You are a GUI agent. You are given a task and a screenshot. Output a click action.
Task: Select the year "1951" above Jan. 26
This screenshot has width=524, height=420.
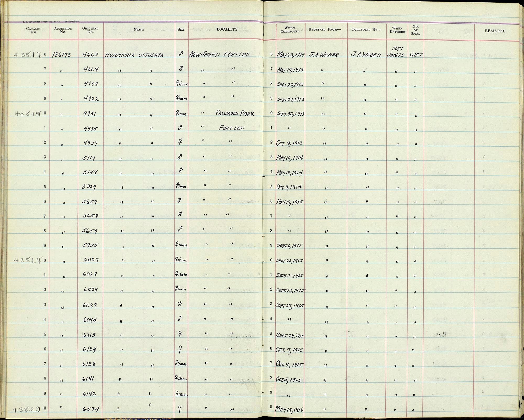pyautogui.click(x=397, y=49)
